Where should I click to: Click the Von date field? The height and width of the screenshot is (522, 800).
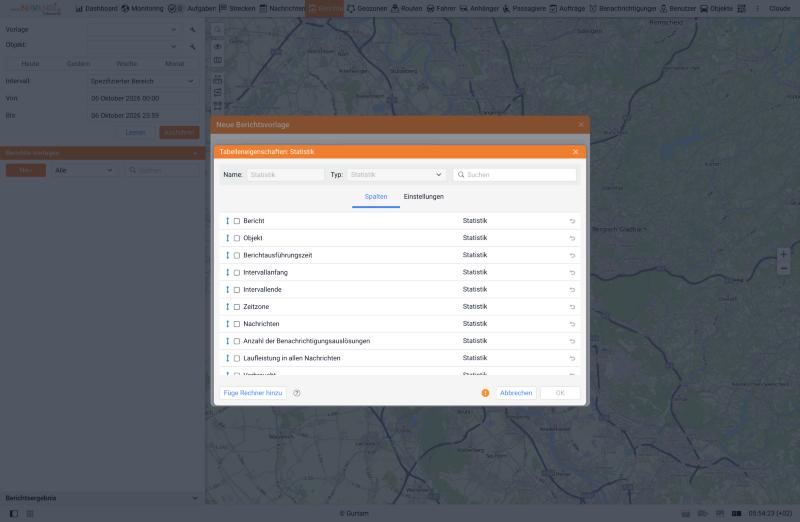coord(142,98)
